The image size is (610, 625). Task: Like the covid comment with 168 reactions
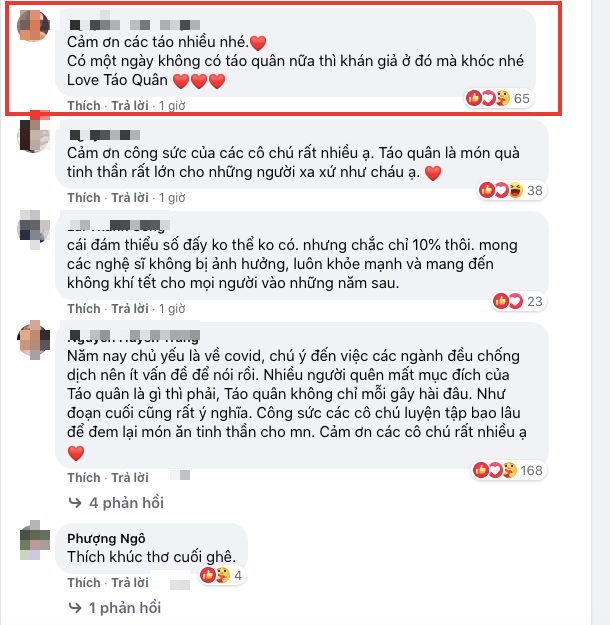[x=84, y=478]
